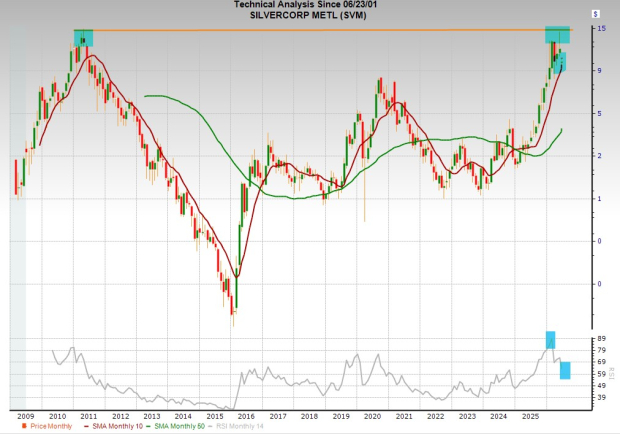Select the 2022 label on the time axis
620x434 pixels.
pos(435,416)
